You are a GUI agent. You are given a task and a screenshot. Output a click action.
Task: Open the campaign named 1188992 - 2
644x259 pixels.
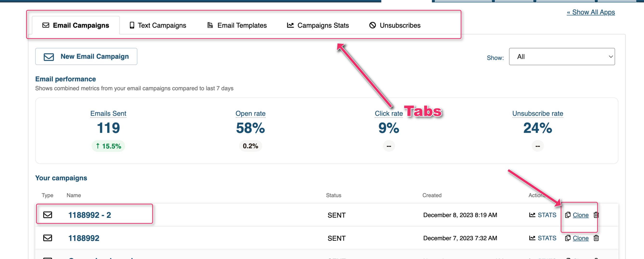[89, 215]
